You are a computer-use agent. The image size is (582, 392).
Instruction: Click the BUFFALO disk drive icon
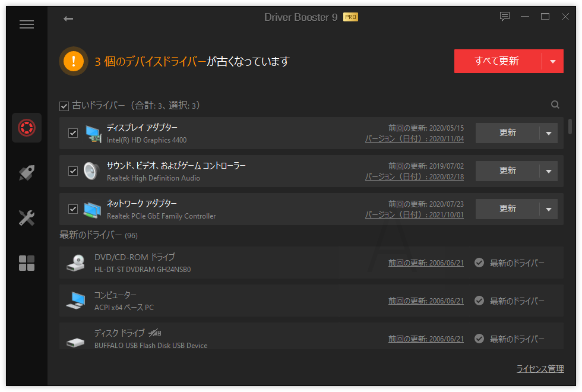coord(76,342)
